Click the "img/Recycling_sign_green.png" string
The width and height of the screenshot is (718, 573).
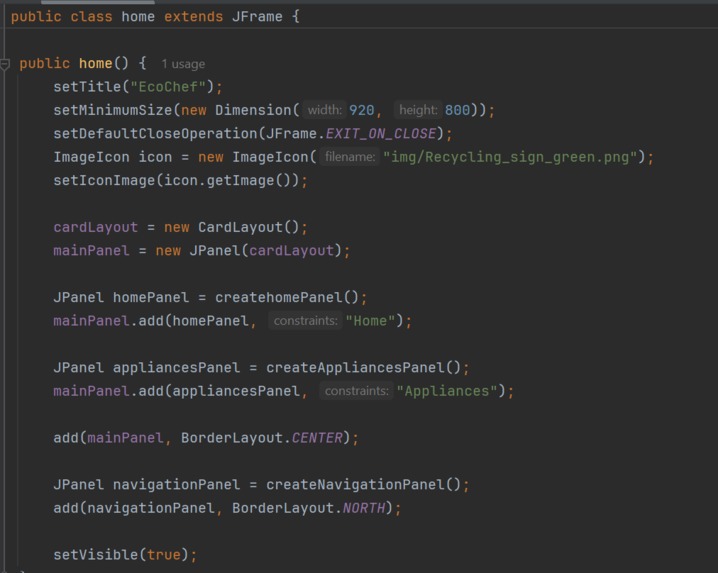point(510,157)
